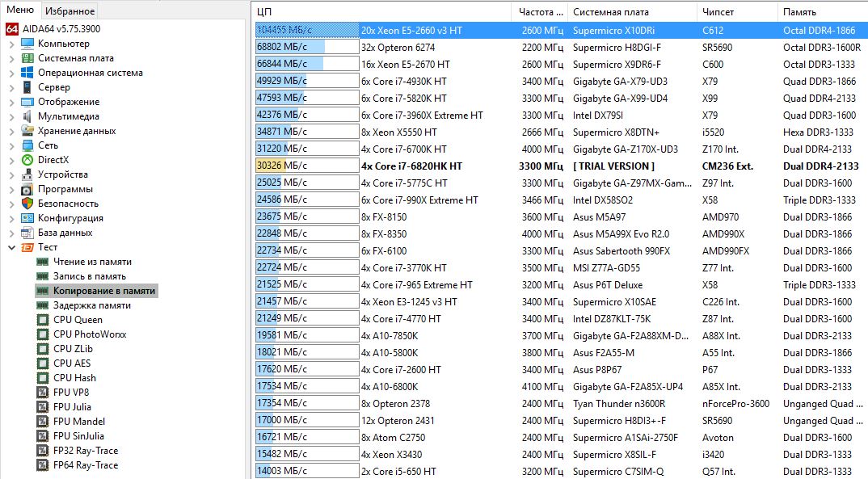
Task: Click the Устройства devices icon
Action: 27,174
